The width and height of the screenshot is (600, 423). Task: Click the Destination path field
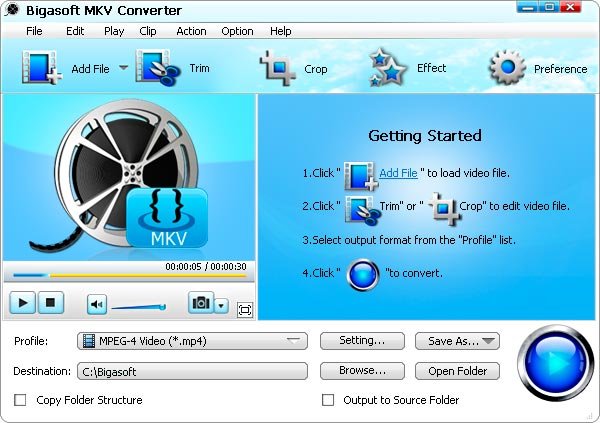click(x=192, y=371)
